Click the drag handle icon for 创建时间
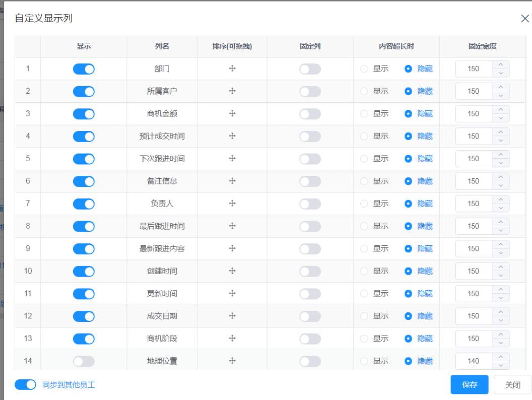 tap(232, 271)
